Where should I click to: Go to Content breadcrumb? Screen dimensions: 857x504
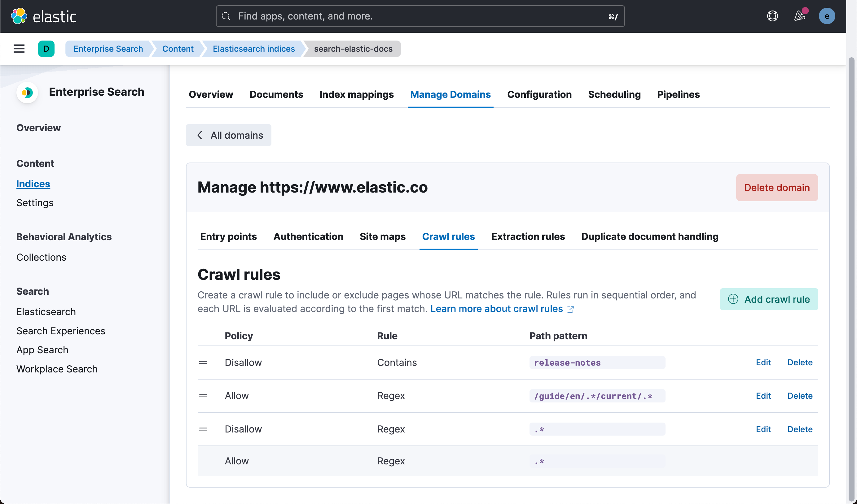pos(178,49)
